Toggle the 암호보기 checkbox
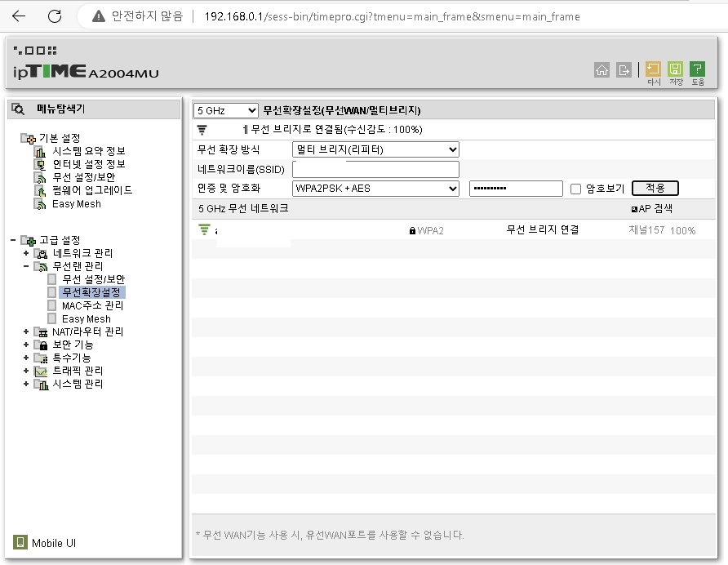728x565 pixels. (575, 189)
